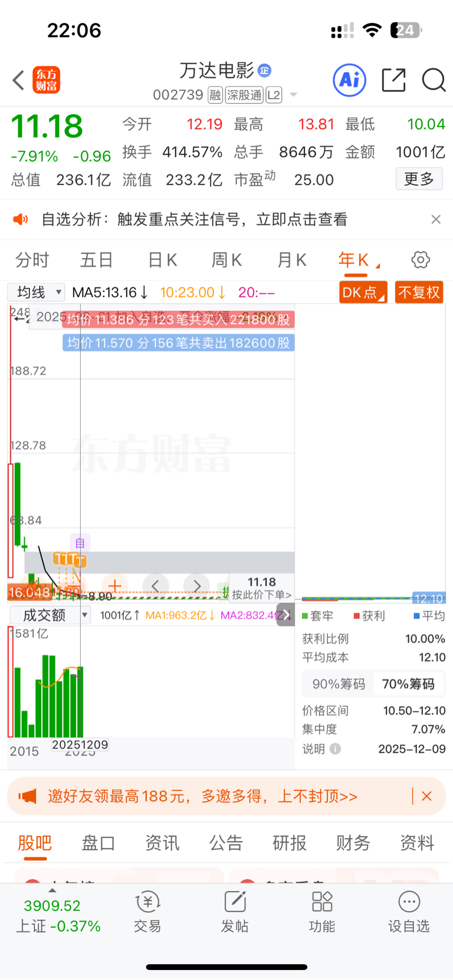Open search magnifier icon
The height and width of the screenshot is (980, 453).
(434, 80)
